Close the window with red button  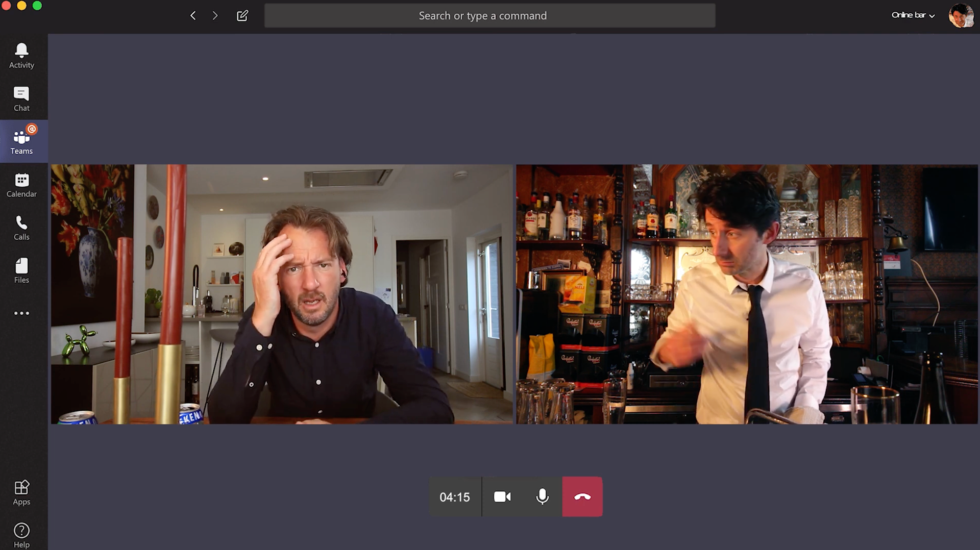6,6
